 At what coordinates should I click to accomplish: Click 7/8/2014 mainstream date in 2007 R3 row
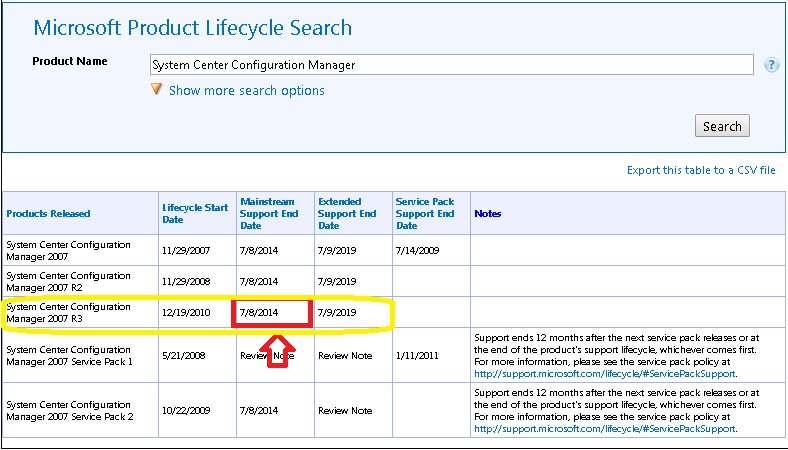point(259,313)
